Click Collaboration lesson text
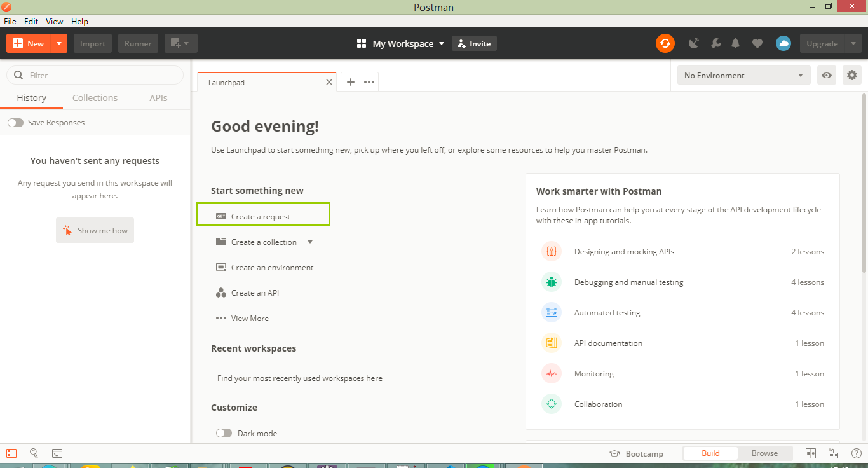The width and height of the screenshot is (868, 468). tap(598, 404)
